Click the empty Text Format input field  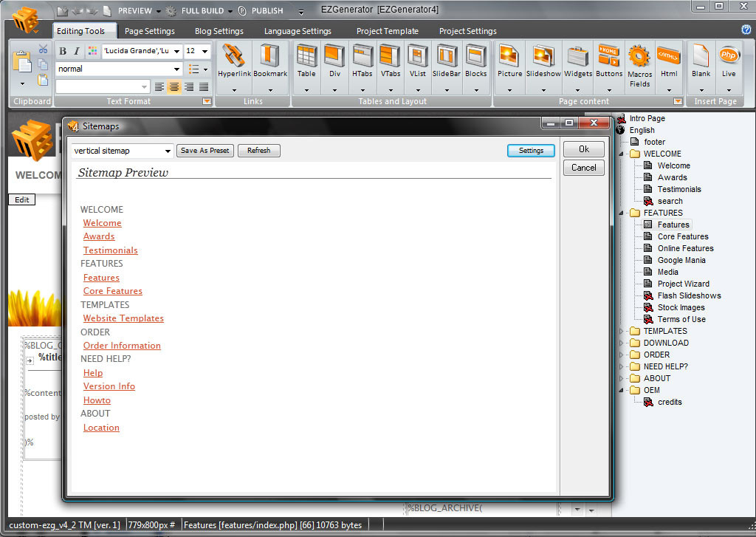pos(102,87)
